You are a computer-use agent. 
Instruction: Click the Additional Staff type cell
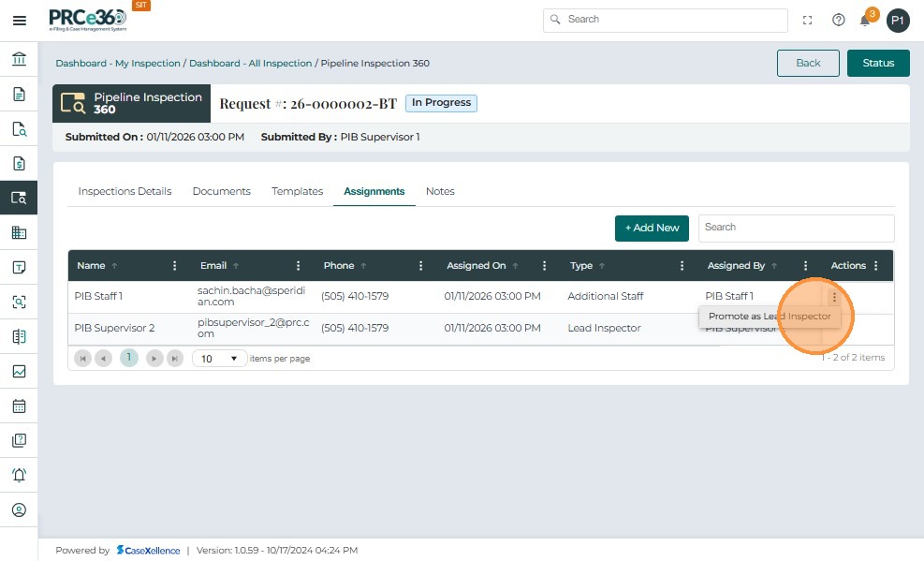605,296
